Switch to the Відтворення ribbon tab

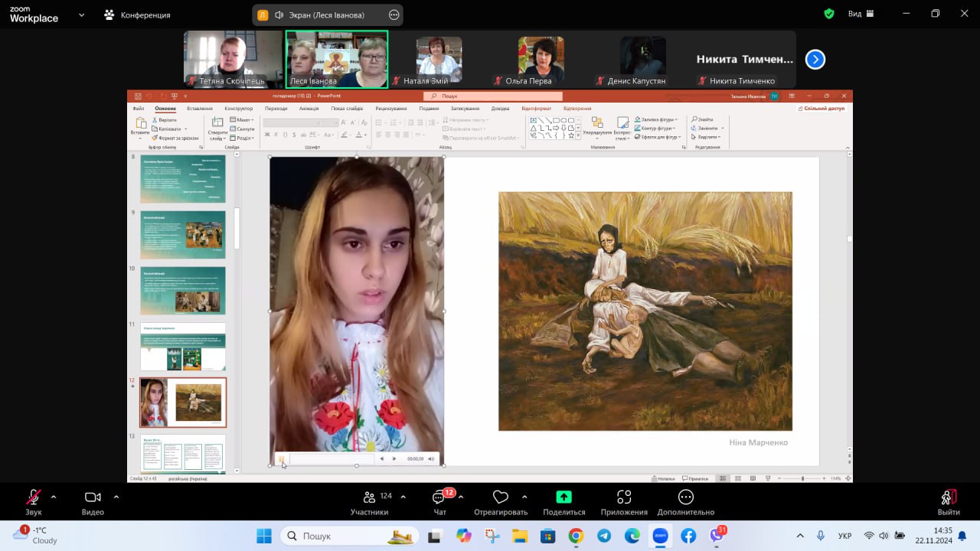[x=577, y=109]
